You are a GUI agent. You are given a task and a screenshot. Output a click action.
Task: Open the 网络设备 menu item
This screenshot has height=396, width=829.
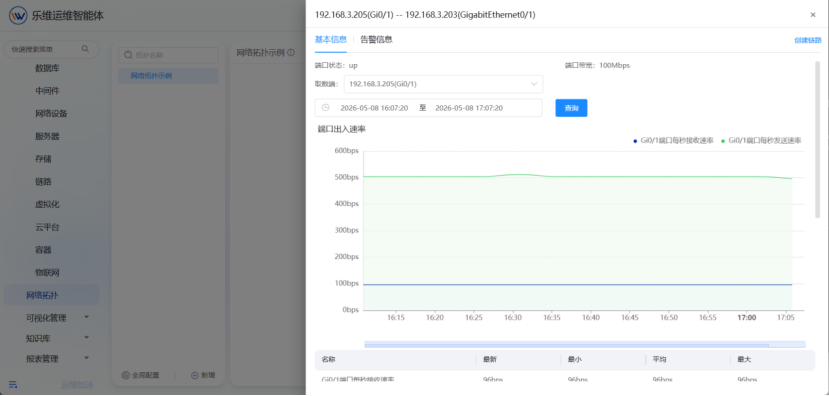(51, 114)
